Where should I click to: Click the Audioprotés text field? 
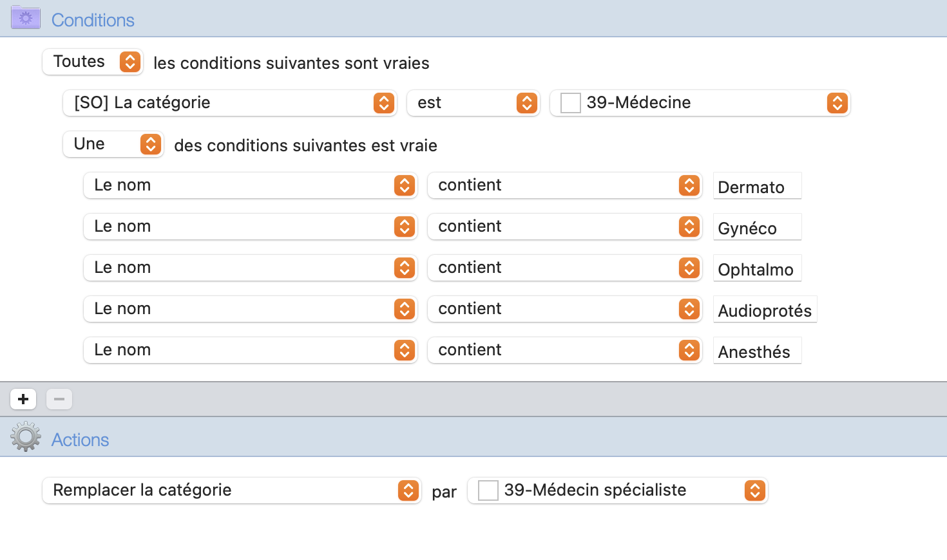[765, 310]
